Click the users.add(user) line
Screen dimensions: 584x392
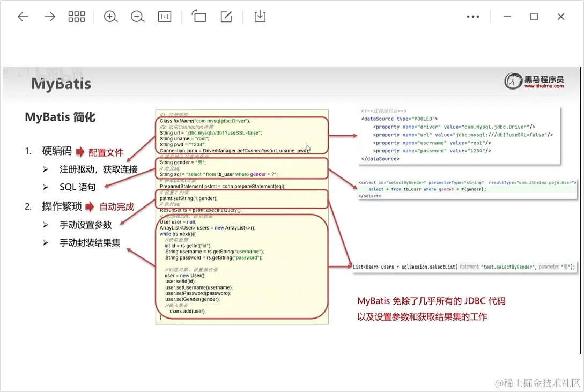pos(188,311)
